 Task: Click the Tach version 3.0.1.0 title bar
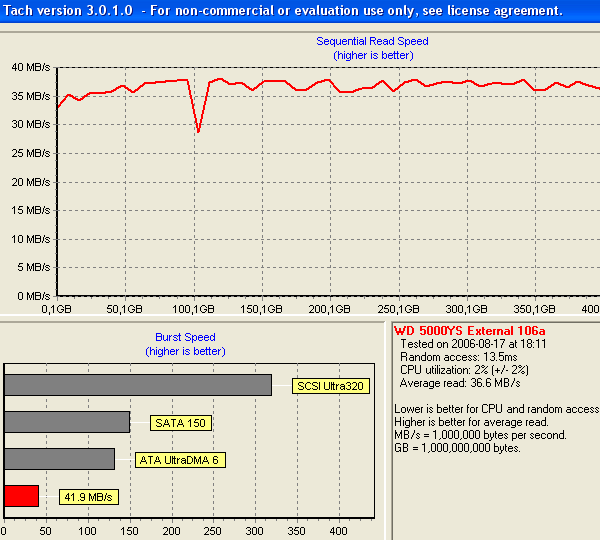(x=280, y=12)
